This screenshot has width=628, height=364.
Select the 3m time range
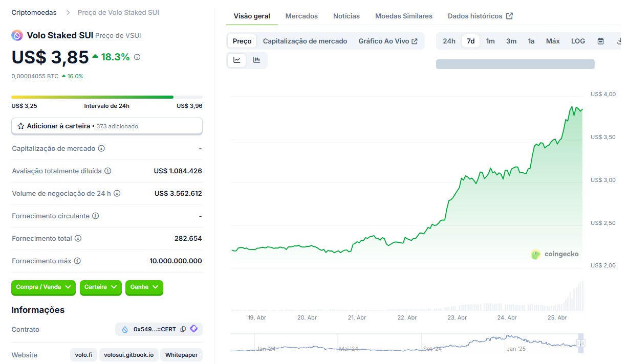click(x=511, y=41)
